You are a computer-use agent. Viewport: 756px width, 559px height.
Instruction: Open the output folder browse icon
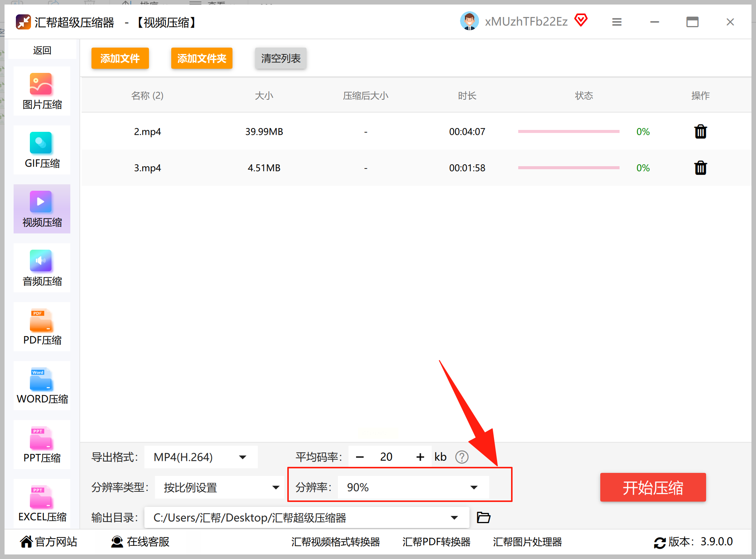coord(483,517)
